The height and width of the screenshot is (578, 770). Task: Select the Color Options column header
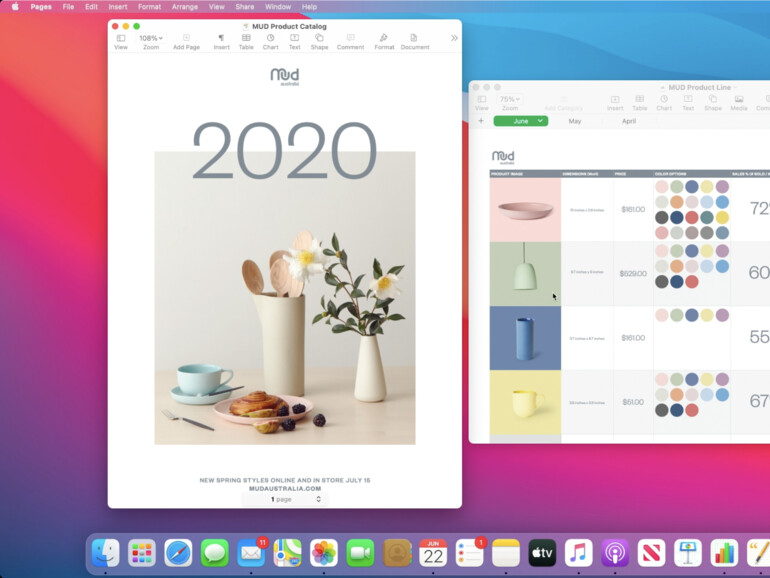tap(692, 174)
